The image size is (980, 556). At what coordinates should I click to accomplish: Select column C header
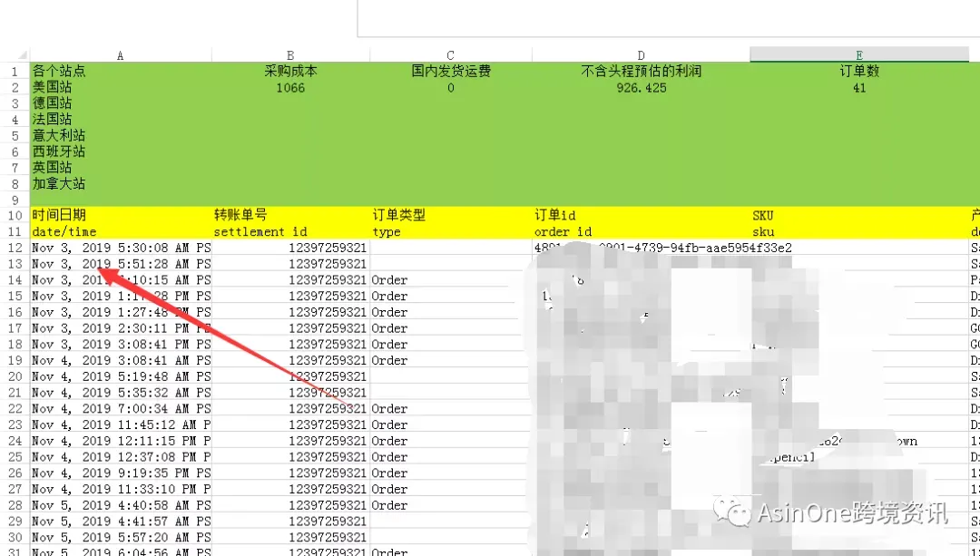[451, 55]
